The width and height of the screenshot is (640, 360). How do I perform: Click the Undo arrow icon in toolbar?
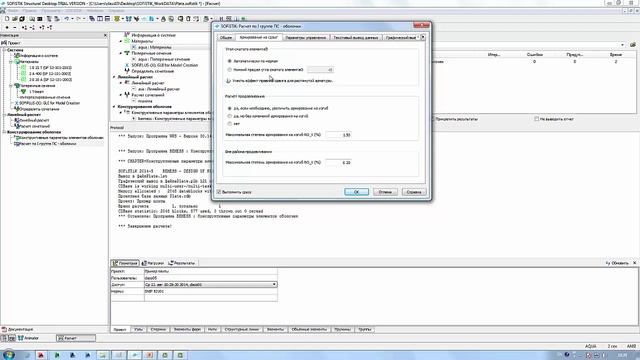click(x=67, y=19)
